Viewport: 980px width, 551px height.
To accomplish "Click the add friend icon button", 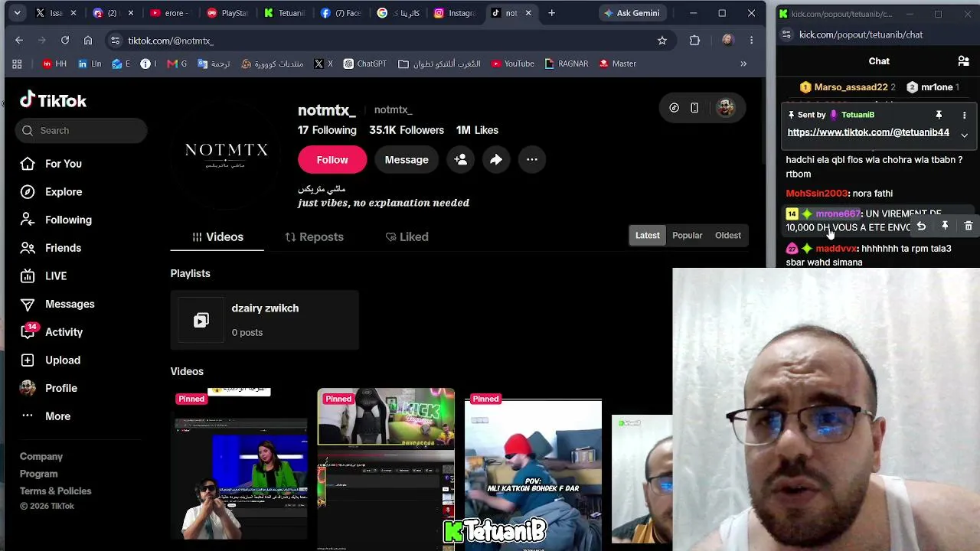I will pos(461,159).
